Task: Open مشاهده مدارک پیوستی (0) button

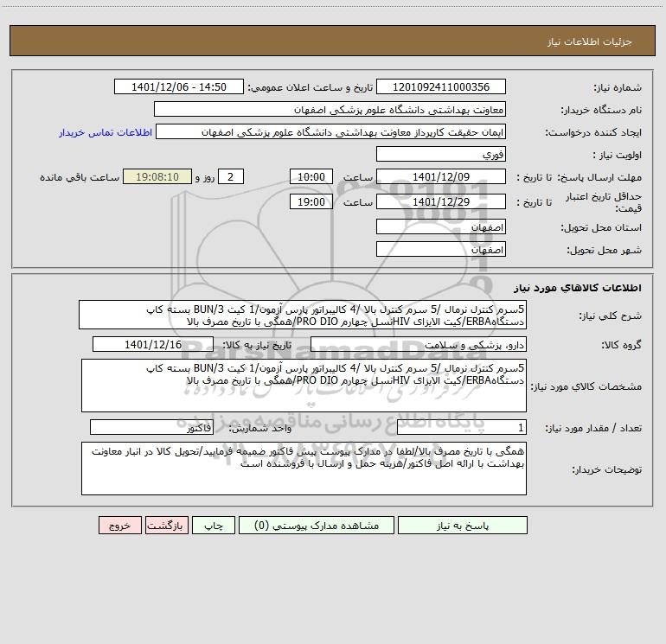Action: (317, 526)
